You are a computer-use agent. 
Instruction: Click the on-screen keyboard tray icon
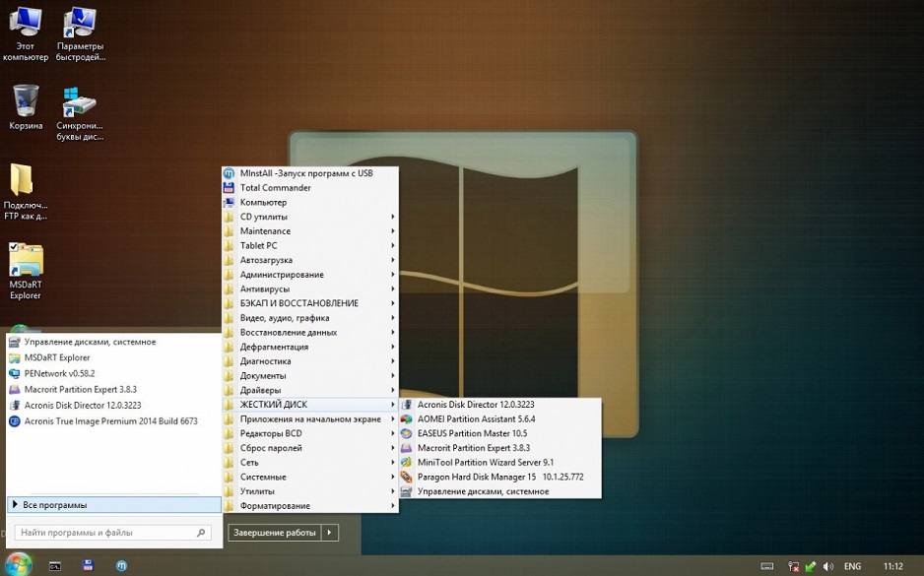(x=767, y=566)
